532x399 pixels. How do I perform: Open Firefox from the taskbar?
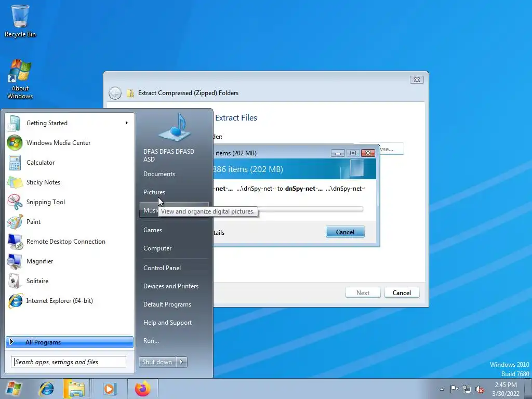coord(142,389)
